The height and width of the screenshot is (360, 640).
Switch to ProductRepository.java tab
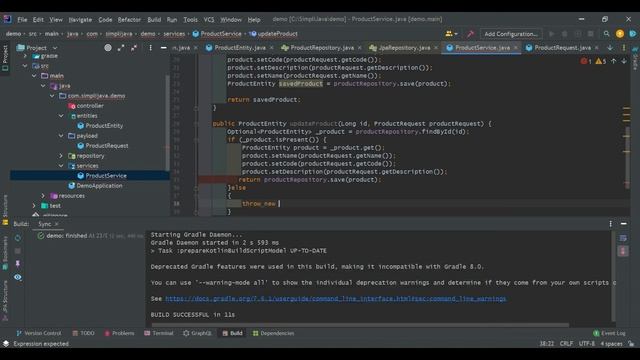click(322, 48)
